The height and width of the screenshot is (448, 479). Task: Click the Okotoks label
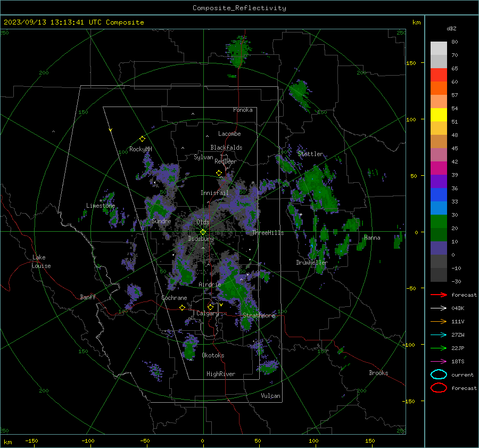[213, 355]
